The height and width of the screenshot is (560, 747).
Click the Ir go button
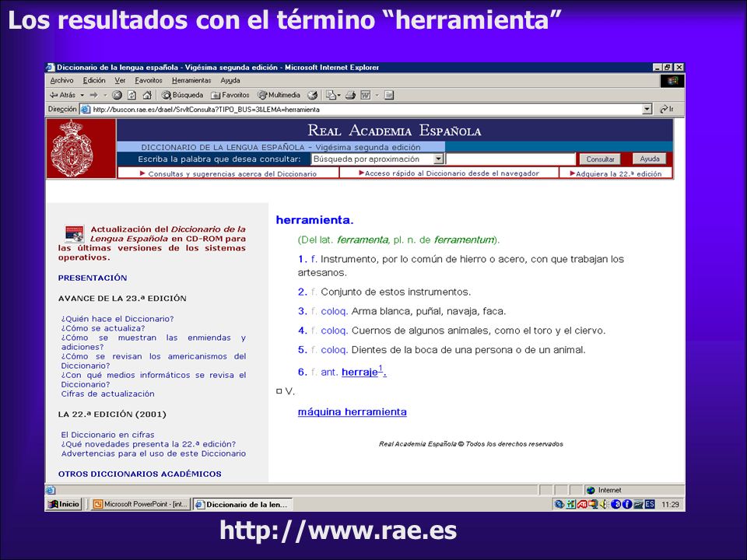coord(667,109)
